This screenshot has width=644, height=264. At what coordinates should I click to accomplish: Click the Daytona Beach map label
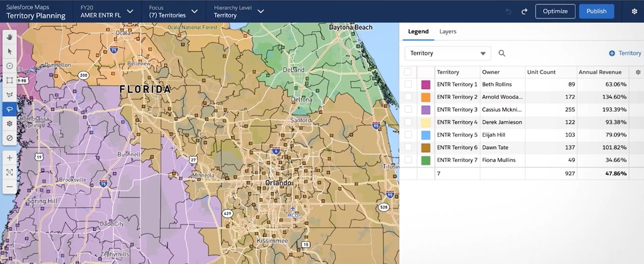(351, 27)
